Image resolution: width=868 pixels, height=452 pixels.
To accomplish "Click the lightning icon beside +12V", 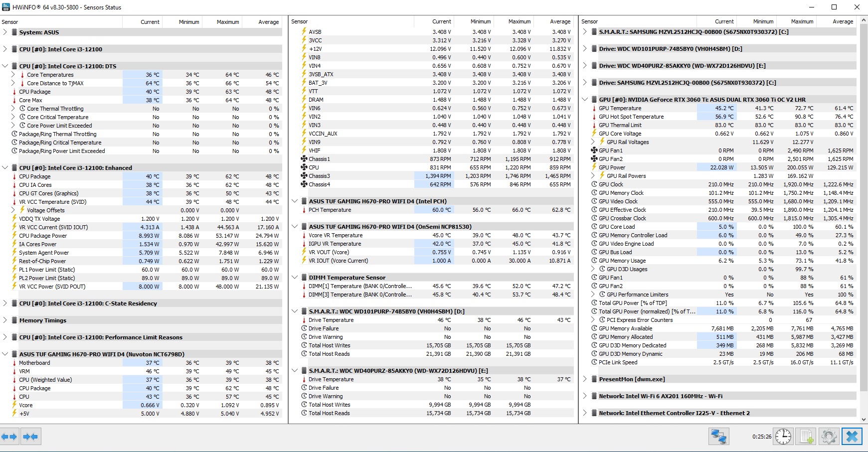I will point(304,49).
